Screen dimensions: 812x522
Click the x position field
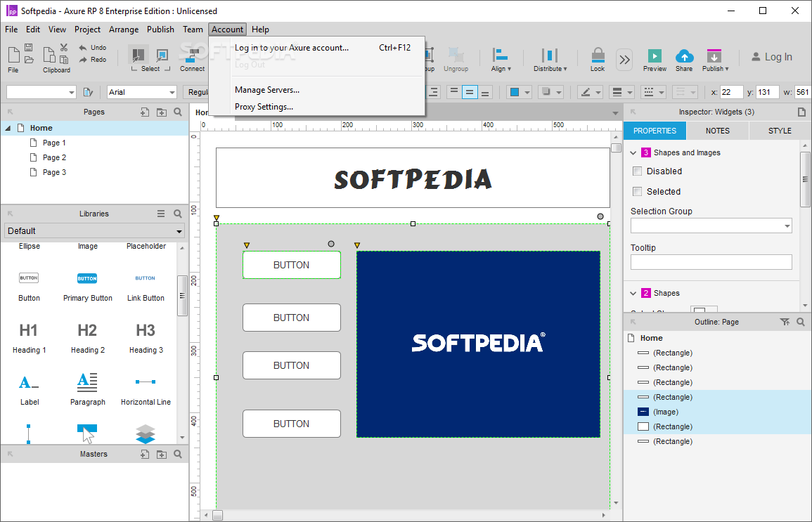click(x=731, y=92)
